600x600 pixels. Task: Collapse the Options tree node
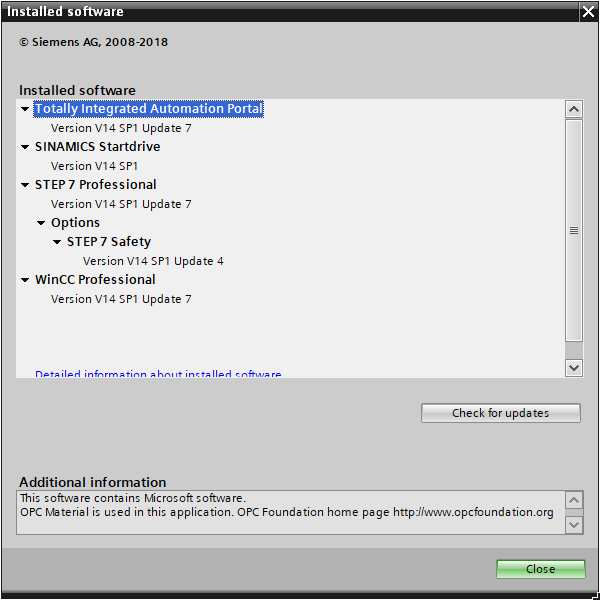pos(41,223)
